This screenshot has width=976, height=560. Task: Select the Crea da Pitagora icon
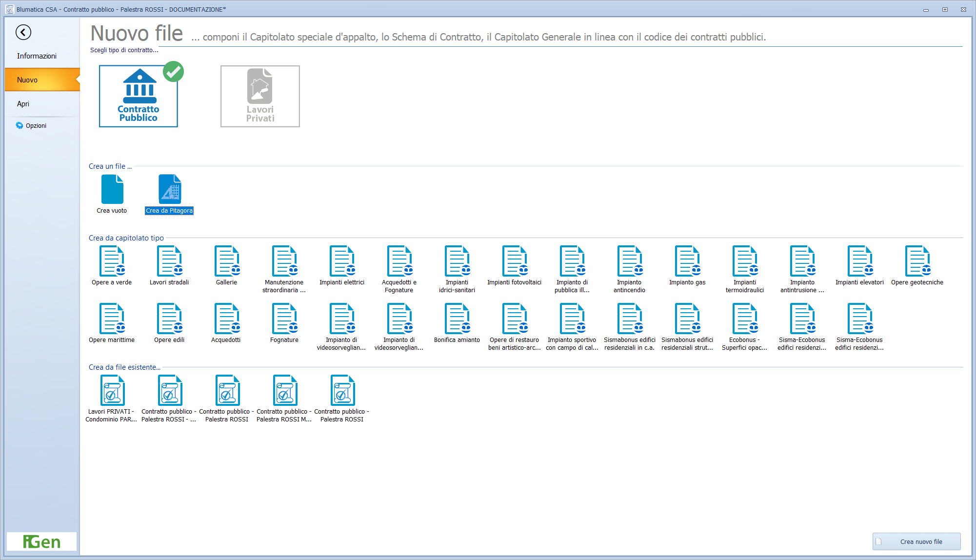pyautogui.click(x=170, y=194)
